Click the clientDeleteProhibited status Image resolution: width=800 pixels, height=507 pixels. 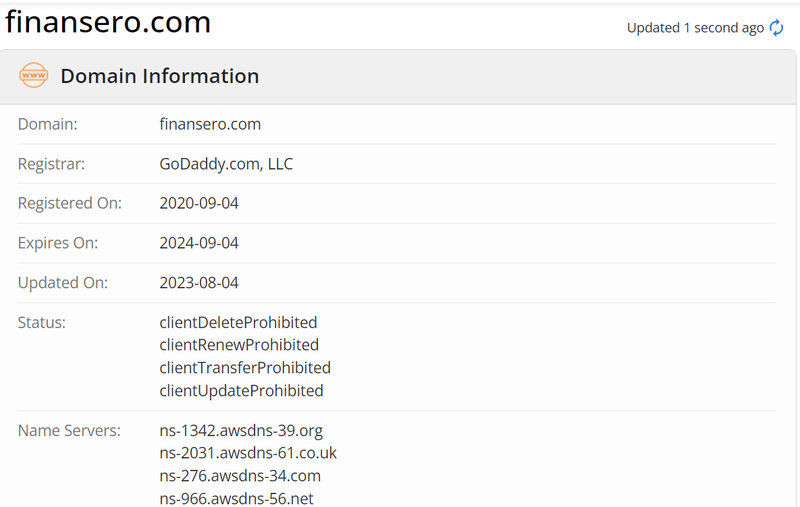pos(238,322)
